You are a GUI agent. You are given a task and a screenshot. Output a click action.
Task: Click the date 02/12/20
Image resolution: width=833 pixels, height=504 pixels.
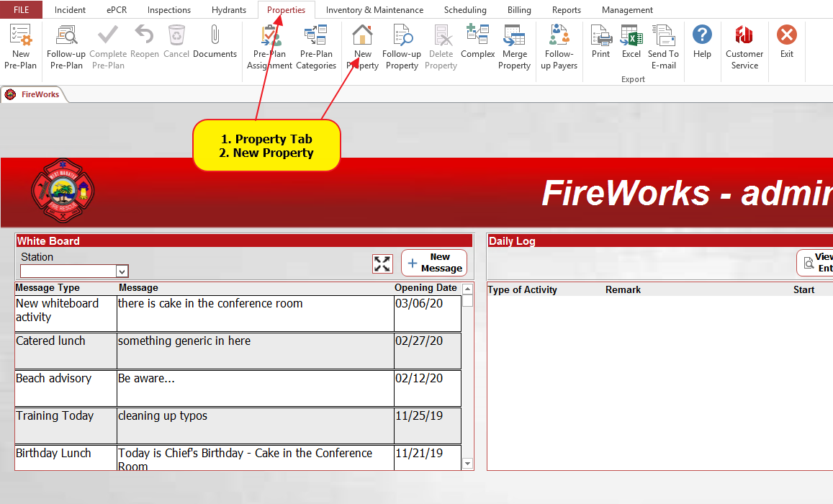click(x=418, y=378)
